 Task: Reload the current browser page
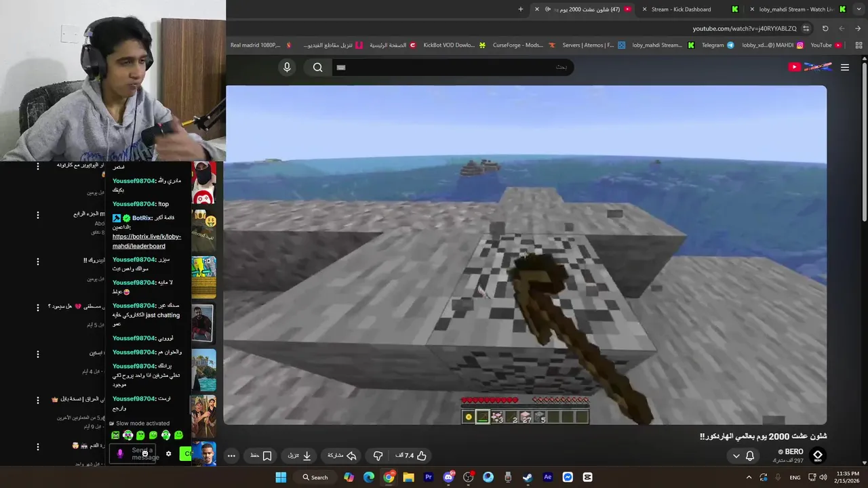[825, 28]
